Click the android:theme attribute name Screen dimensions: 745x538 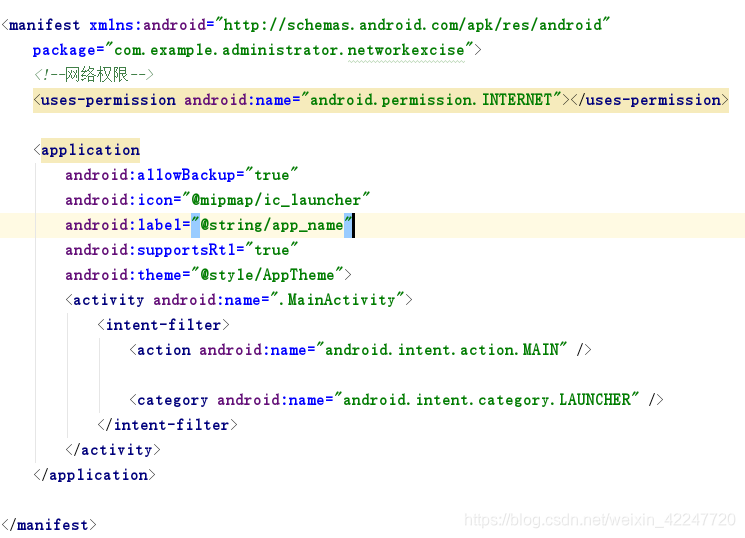pos(123,275)
